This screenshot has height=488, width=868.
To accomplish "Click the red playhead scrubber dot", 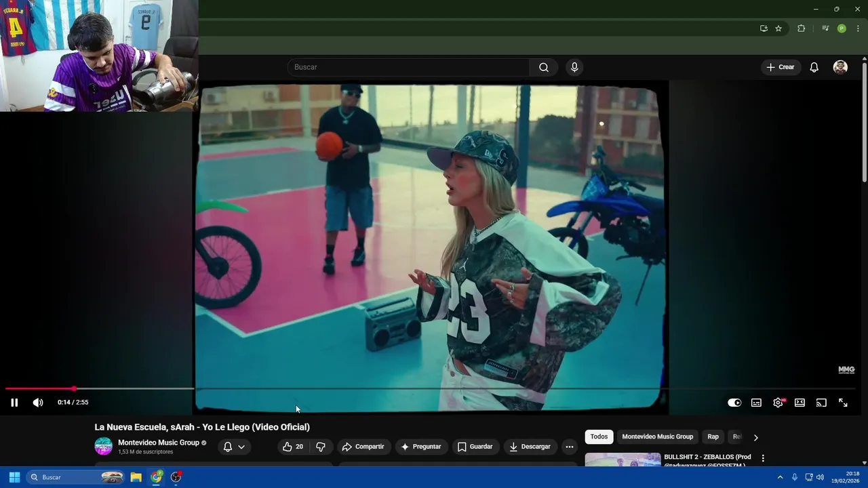I will click(74, 388).
